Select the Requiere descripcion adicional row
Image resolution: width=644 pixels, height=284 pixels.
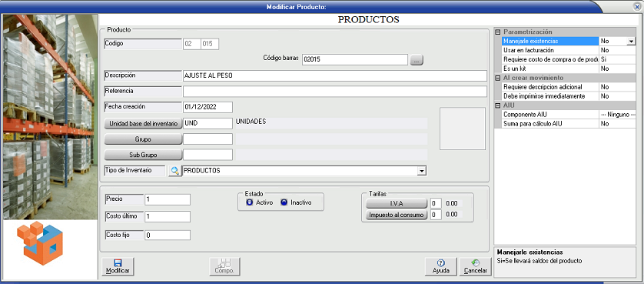coord(569,87)
